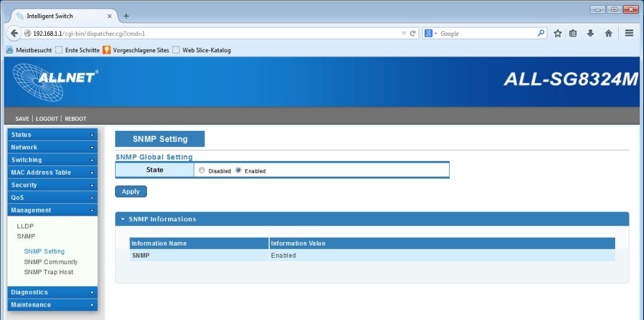Click the REBOOT link
The height and width of the screenshot is (320, 644).
75,119
